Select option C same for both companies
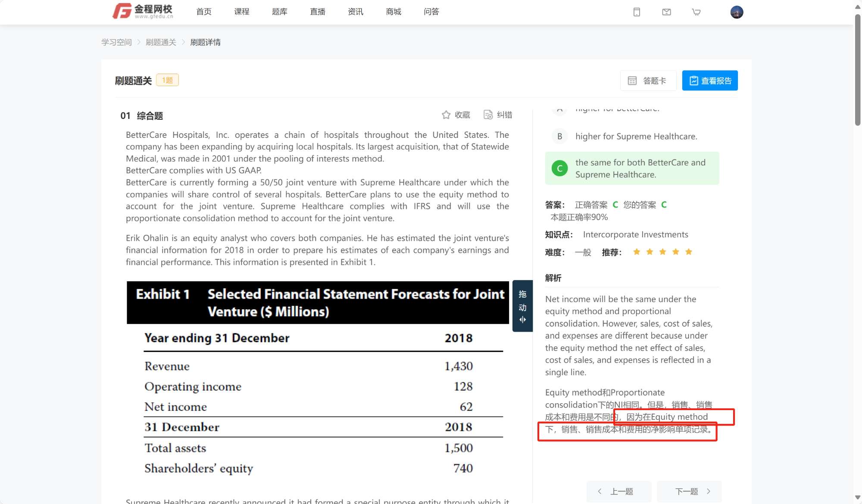This screenshot has height=504, width=862. [632, 168]
